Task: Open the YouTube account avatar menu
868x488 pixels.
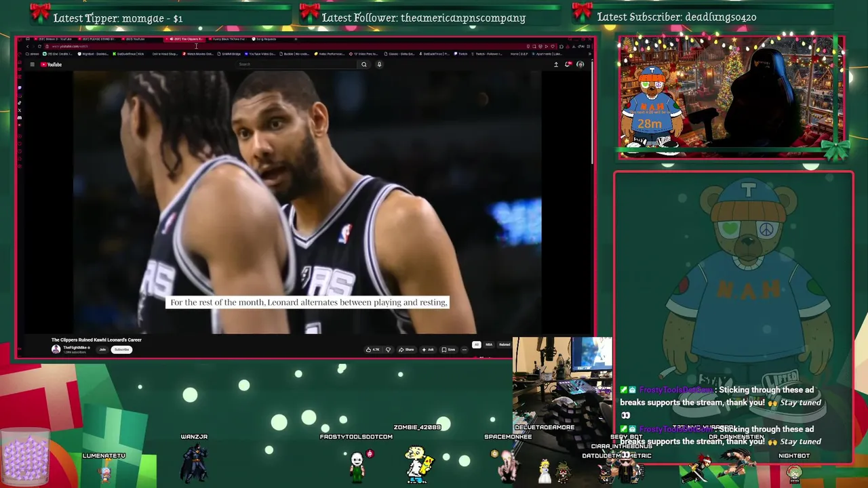Action: 580,64
